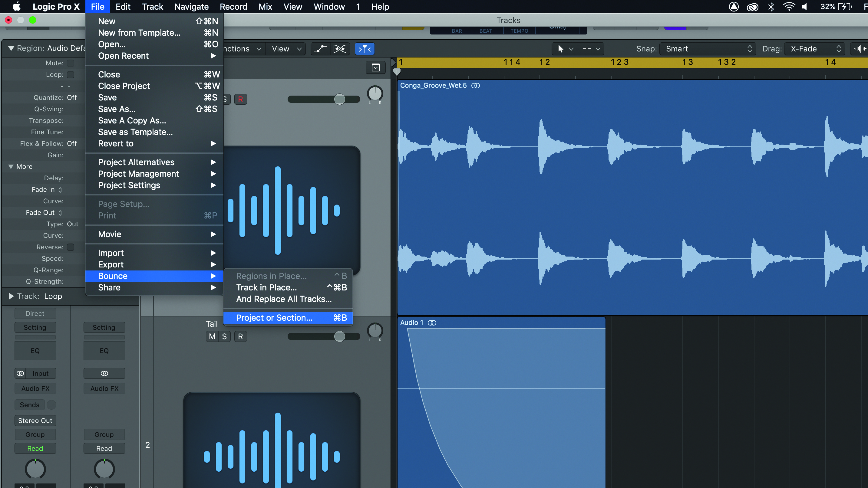This screenshot has height=488, width=868.
Task: Click the stereo format icon beside Input
Action: [20, 373]
